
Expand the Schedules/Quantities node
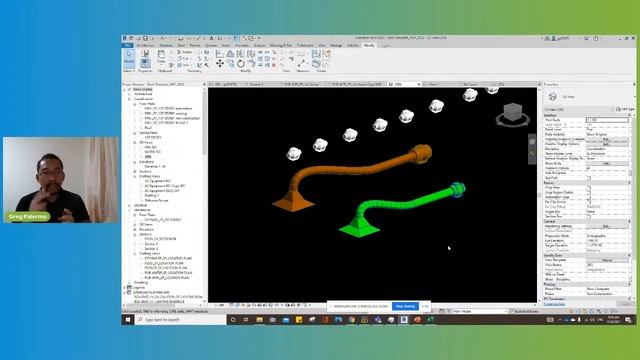(x=125, y=292)
